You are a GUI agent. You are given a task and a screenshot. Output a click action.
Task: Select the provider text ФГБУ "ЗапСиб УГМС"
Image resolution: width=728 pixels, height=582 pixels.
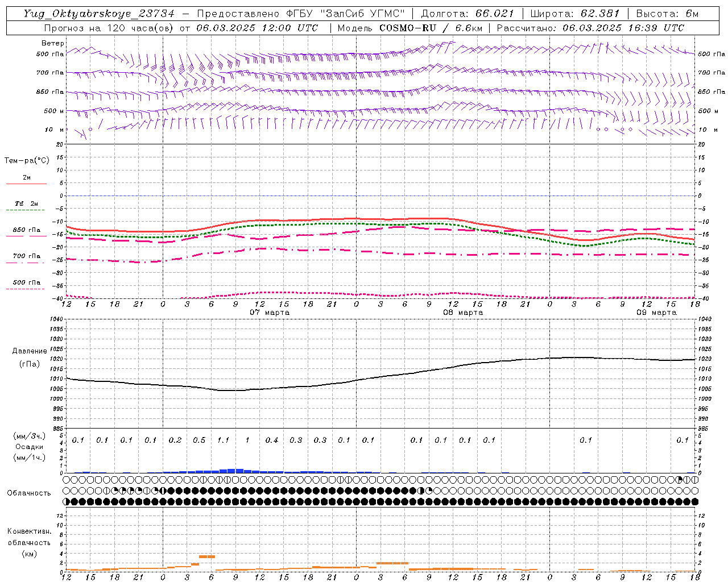pyautogui.click(x=347, y=14)
